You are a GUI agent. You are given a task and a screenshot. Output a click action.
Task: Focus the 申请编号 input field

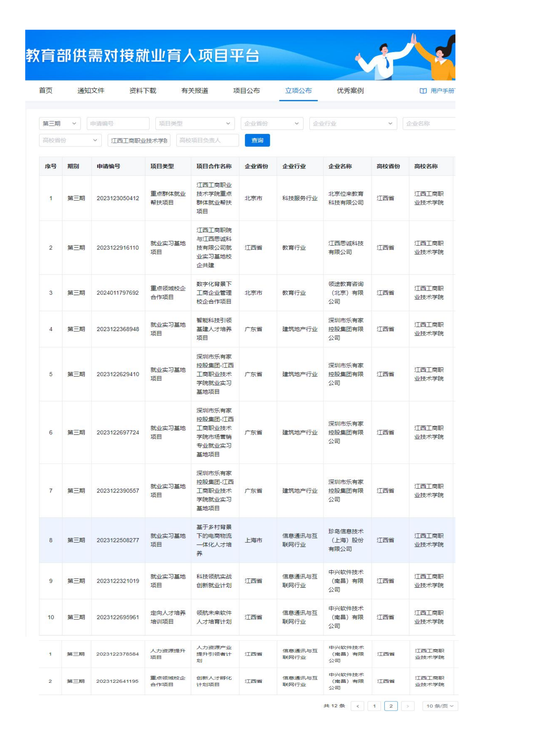(x=118, y=123)
